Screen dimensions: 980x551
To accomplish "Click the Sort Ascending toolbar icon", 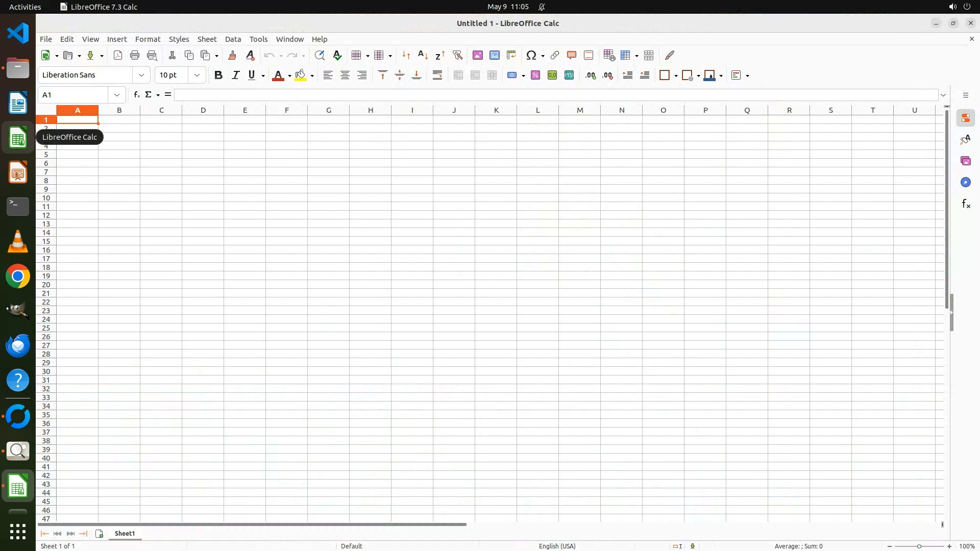I will click(x=423, y=55).
